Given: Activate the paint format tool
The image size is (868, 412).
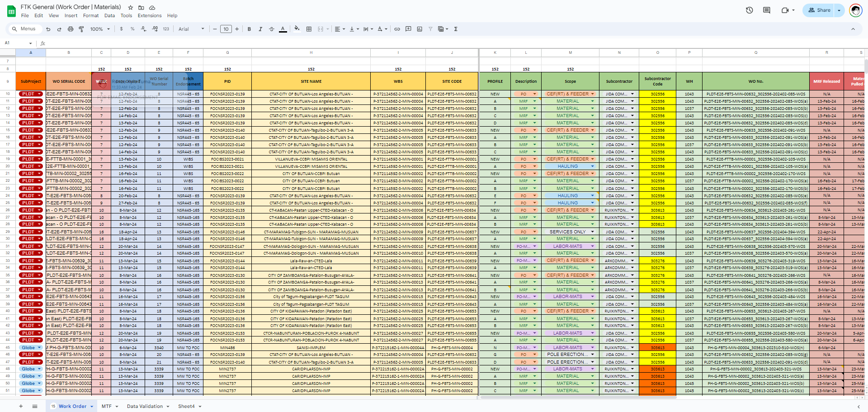Looking at the screenshot, I should 81,29.
